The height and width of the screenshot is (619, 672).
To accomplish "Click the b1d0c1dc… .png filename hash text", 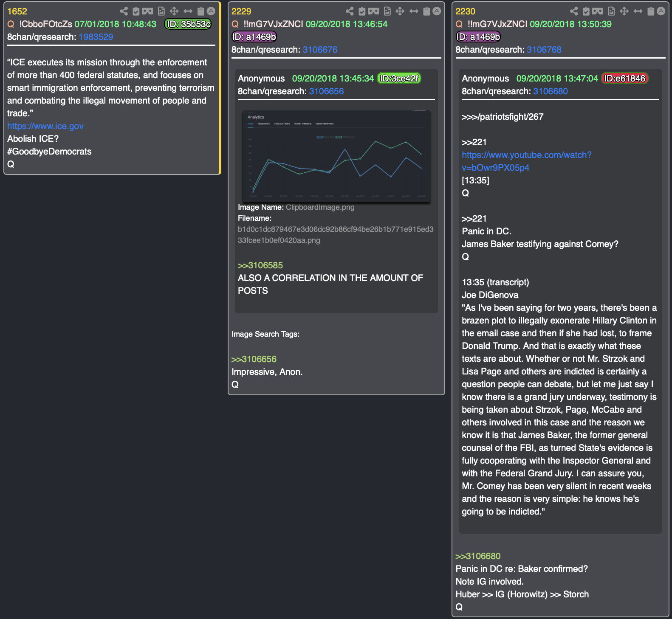I will tap(336, 235).
